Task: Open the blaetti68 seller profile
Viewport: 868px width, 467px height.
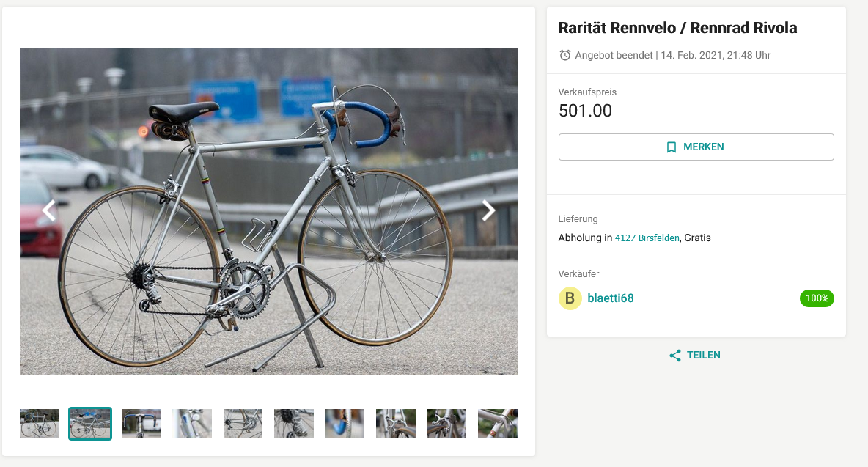Action: [x=610, y=298]
